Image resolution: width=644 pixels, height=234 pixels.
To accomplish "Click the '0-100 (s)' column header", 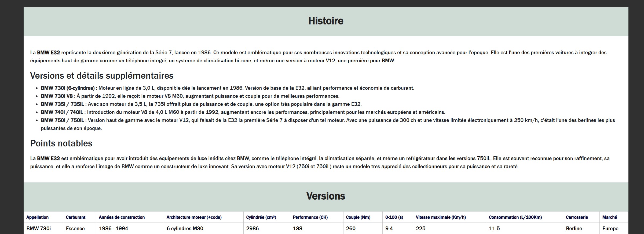I will point(394,217).
